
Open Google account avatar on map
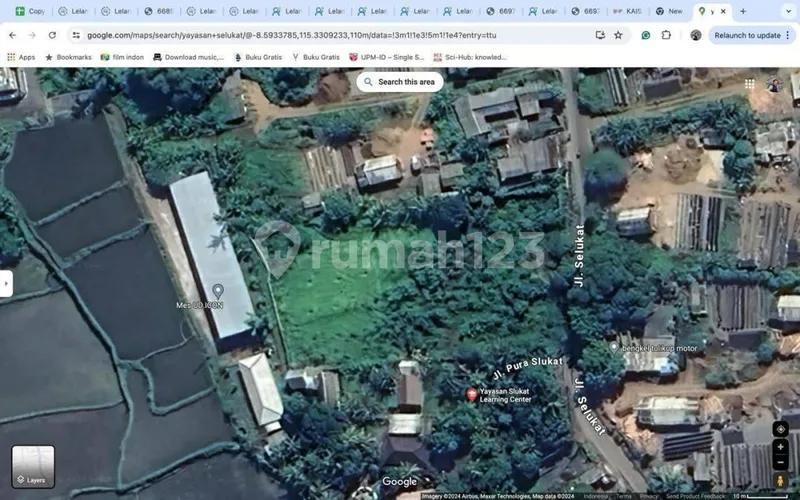774,84
